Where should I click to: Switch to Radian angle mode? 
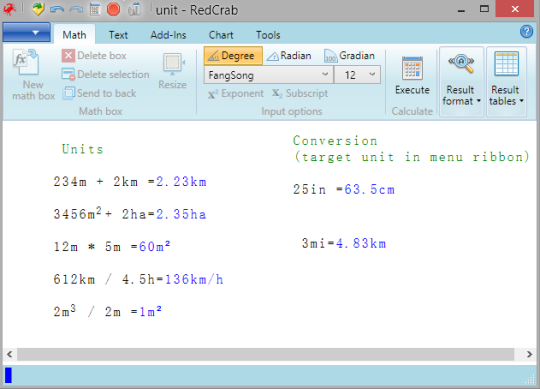coord(289,55)
